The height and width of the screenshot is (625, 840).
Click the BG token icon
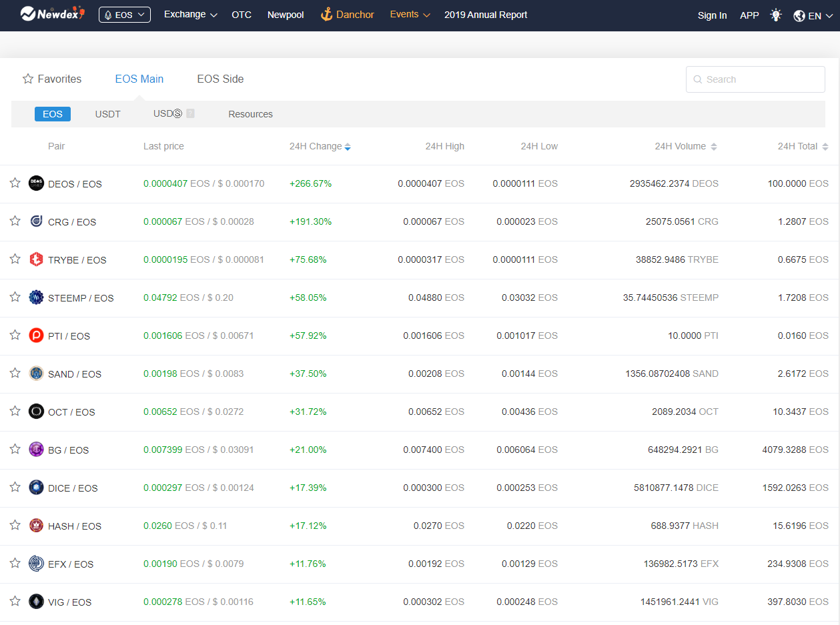(36, 450)
